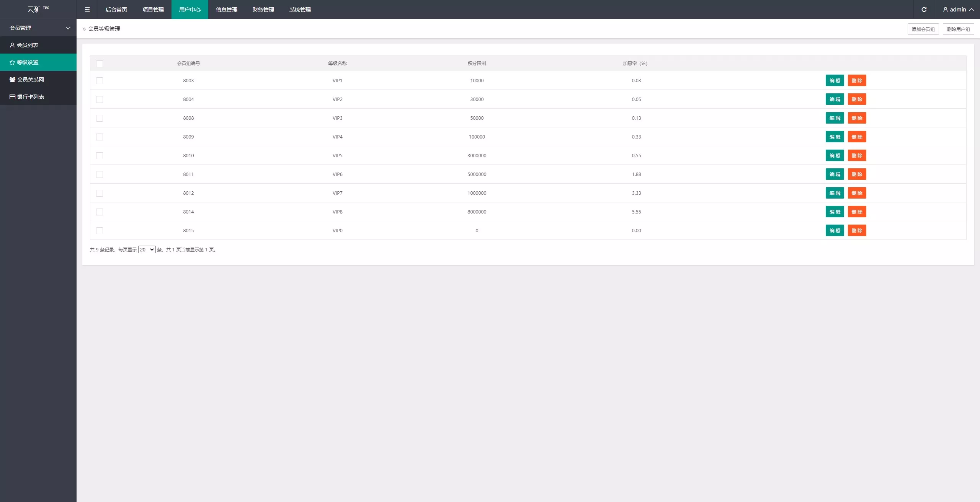Open the per-page count dropdown
Screen dimensions: 980x502
[147, 249]
